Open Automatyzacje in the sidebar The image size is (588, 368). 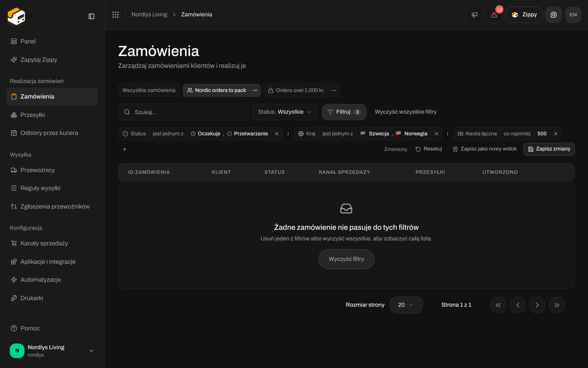[x=52, y=280]
